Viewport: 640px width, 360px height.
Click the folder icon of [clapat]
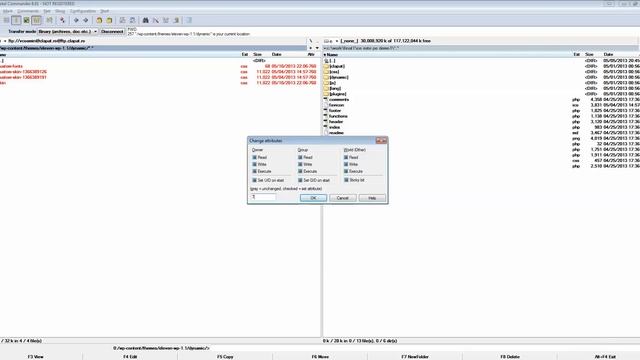pyautogui.click(x=326, y=66)
